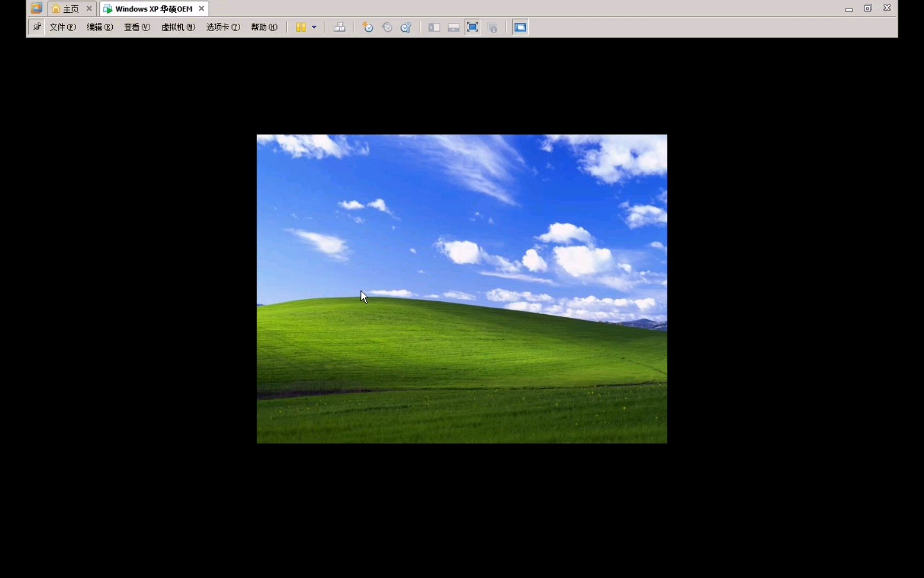Minimize the VMware window
Image resolution: width=924 pixels, height=578 pixels.
pyautogui.click(x=849, y=9)
